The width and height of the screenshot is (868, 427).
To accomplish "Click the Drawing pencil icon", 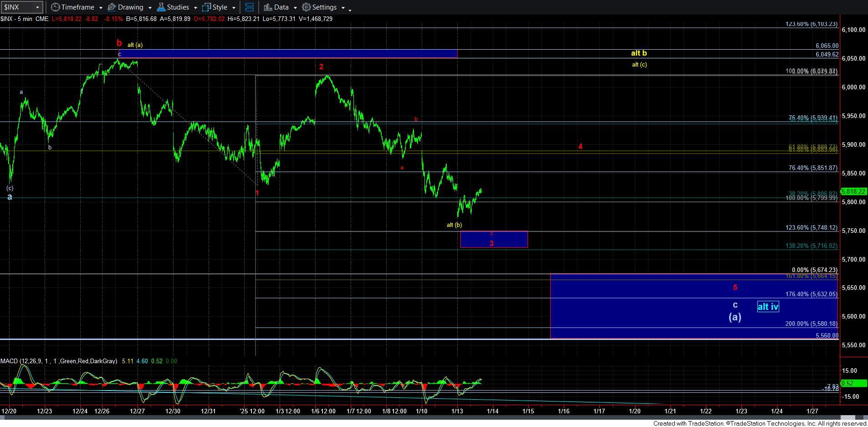I will pos(112,7).
